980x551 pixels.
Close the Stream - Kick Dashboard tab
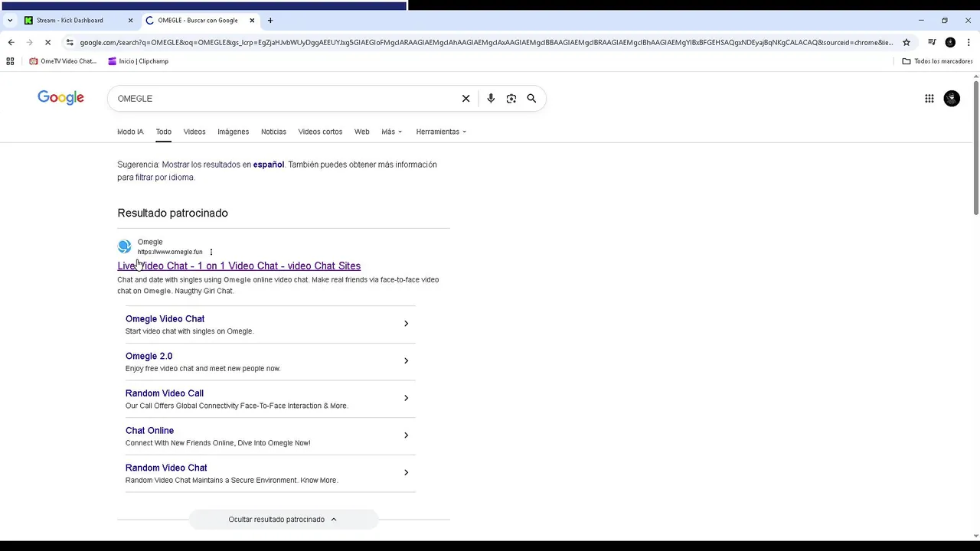point(130,21)
